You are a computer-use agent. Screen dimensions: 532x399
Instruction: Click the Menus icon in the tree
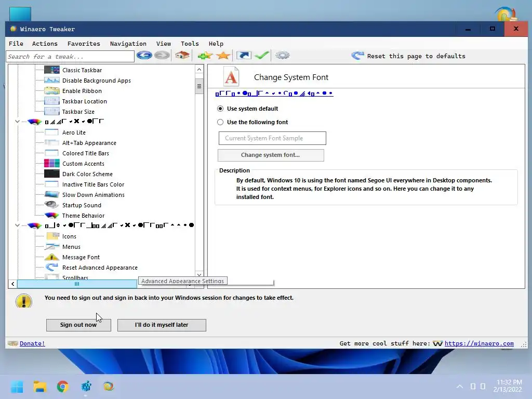(x=52, y=247)
